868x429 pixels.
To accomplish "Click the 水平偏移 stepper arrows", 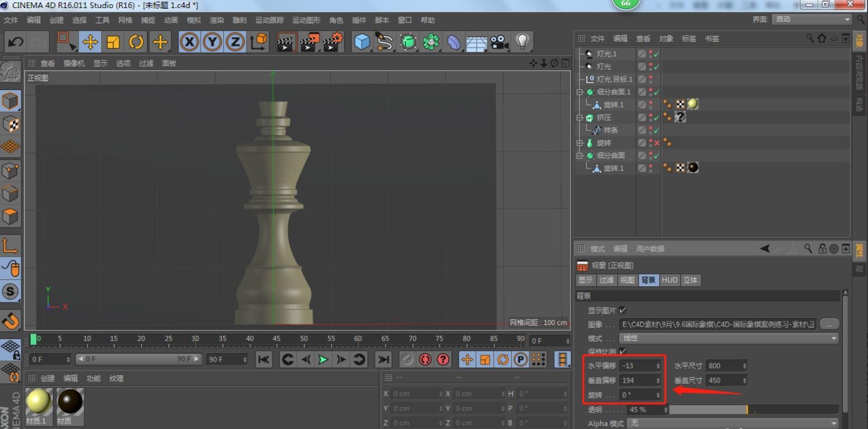I will (658, 366).
